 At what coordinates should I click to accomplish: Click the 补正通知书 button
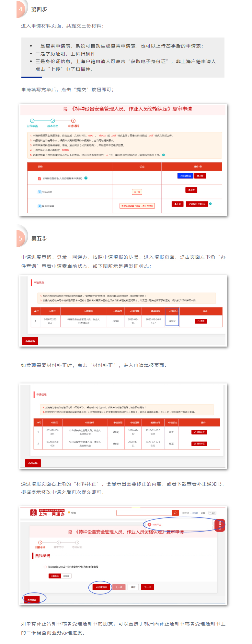(101, 587)
